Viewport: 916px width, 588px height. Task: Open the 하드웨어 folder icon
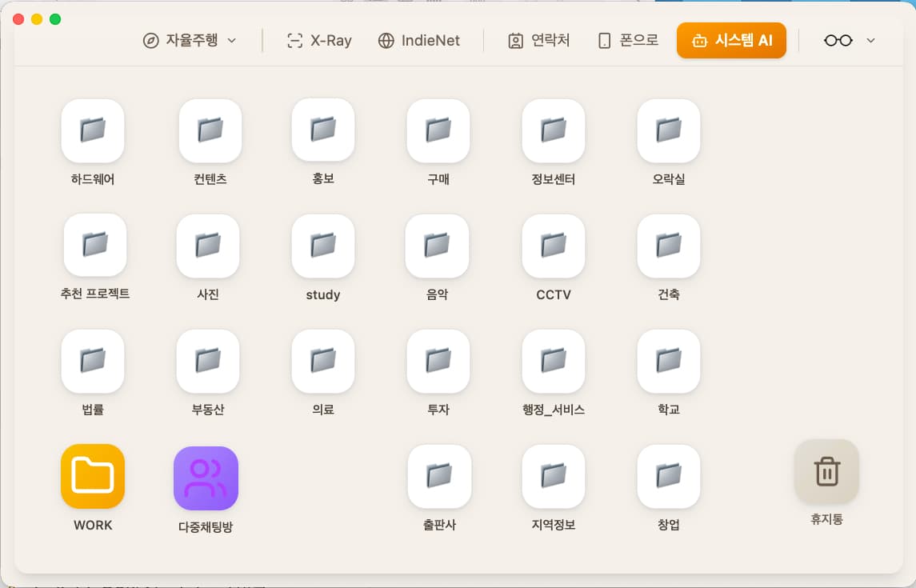93,130
